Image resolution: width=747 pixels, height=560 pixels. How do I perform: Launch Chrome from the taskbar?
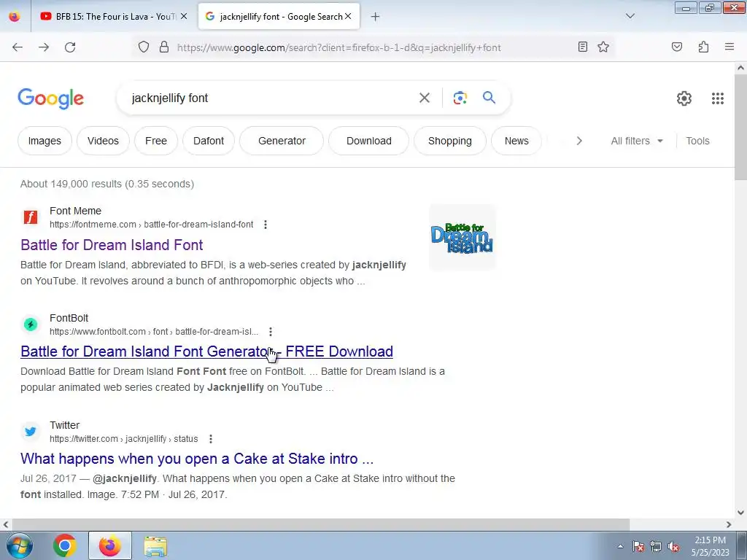click(65, 545)
